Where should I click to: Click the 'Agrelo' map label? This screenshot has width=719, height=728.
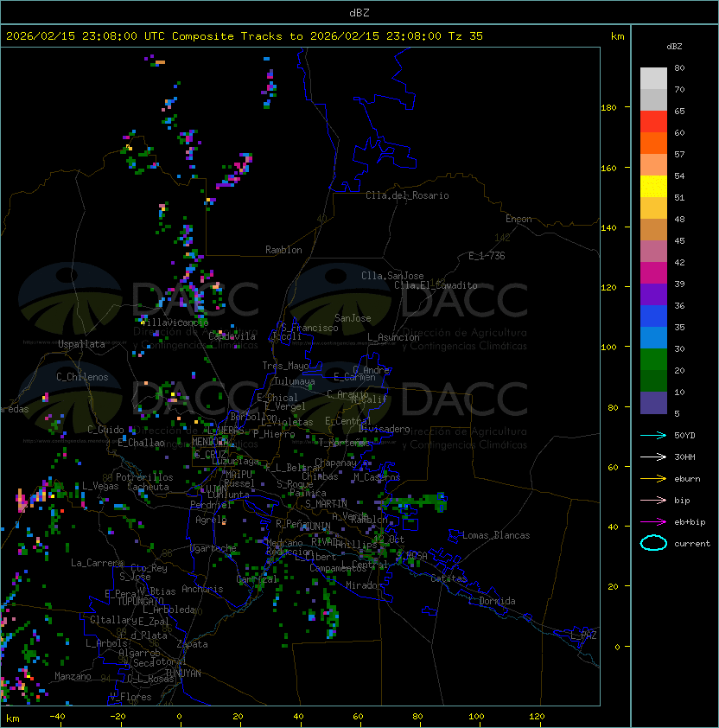click(211, 520)
